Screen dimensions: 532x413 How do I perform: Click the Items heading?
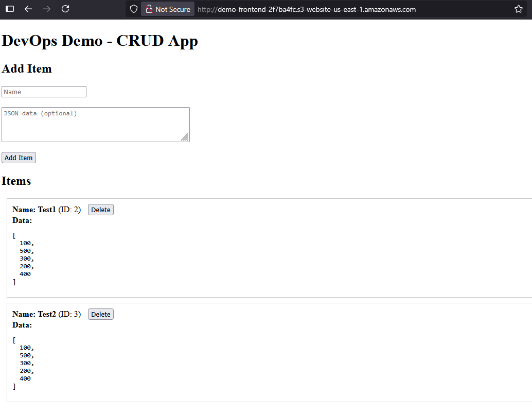[x=16, y=181]
